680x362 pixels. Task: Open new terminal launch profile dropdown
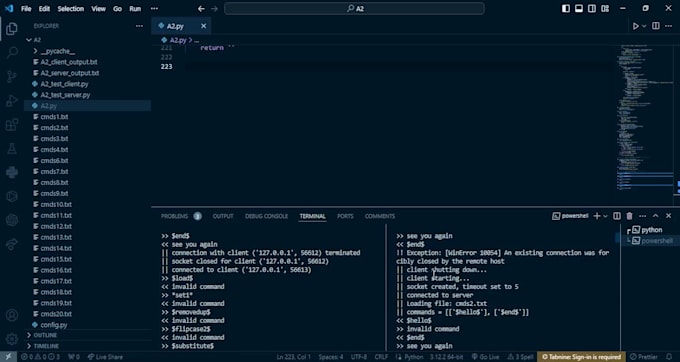coord(605,216)
